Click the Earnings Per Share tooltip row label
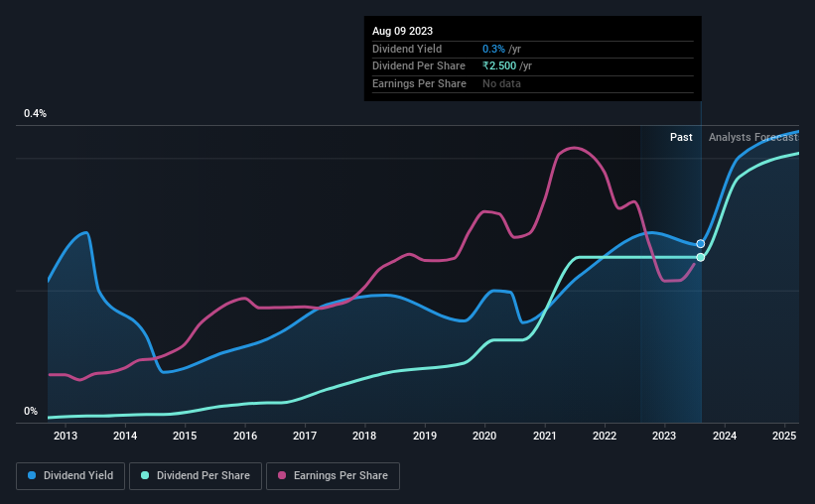This screenshot has width=815, height=504. 419,83
